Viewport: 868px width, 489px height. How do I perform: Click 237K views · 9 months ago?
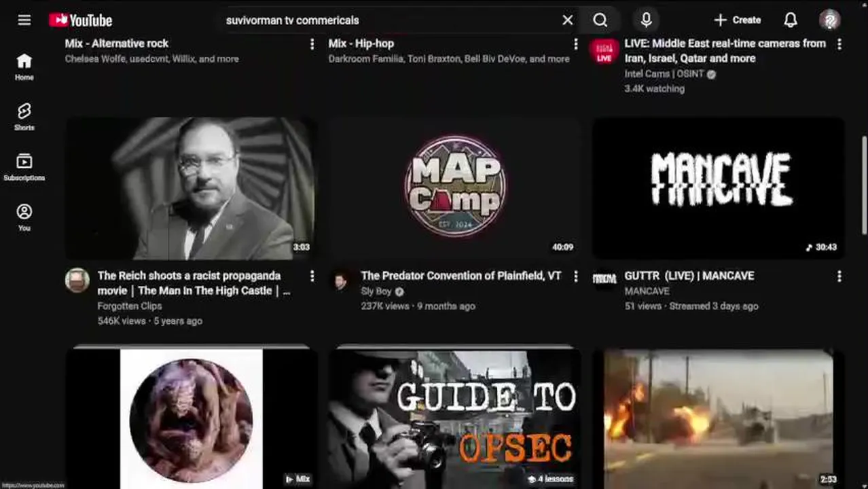[418, 306]
